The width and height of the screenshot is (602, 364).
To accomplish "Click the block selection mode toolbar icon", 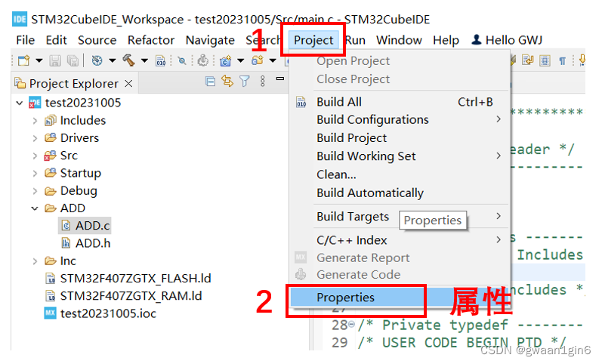I will click(x=545, y=60).
